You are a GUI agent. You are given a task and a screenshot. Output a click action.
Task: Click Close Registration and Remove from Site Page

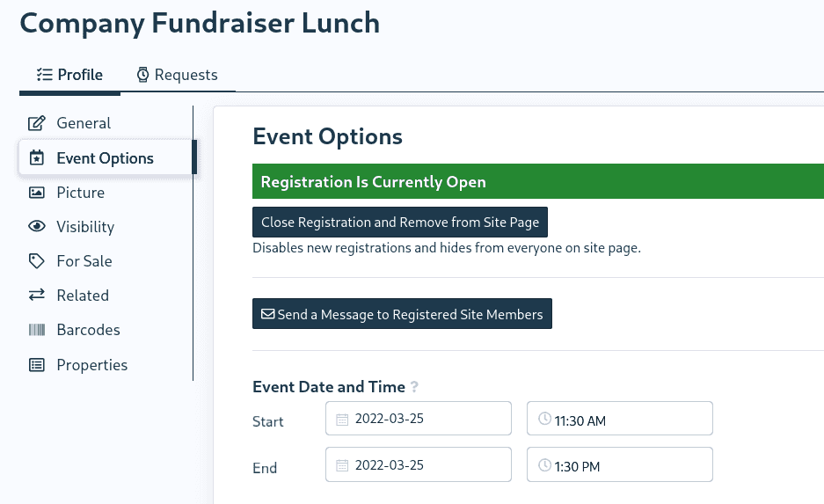400,223
